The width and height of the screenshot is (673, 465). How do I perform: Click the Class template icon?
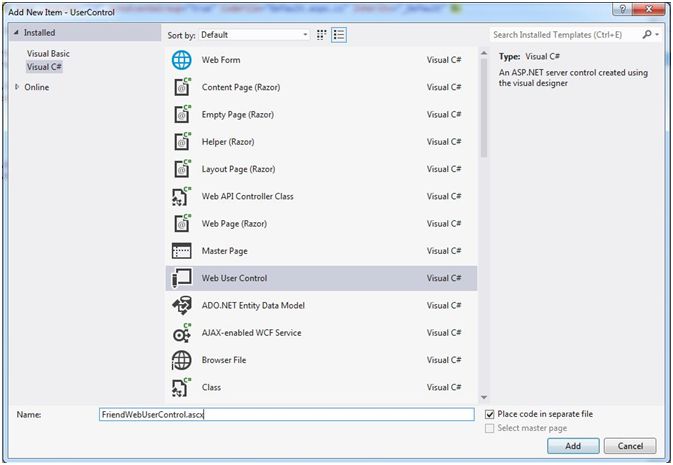coord(181,387)
